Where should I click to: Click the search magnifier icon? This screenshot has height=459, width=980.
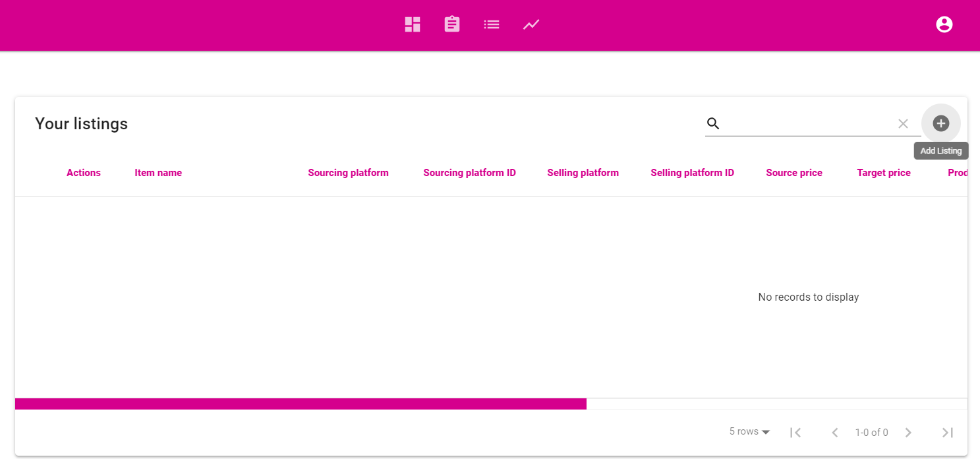pos(713,123)
